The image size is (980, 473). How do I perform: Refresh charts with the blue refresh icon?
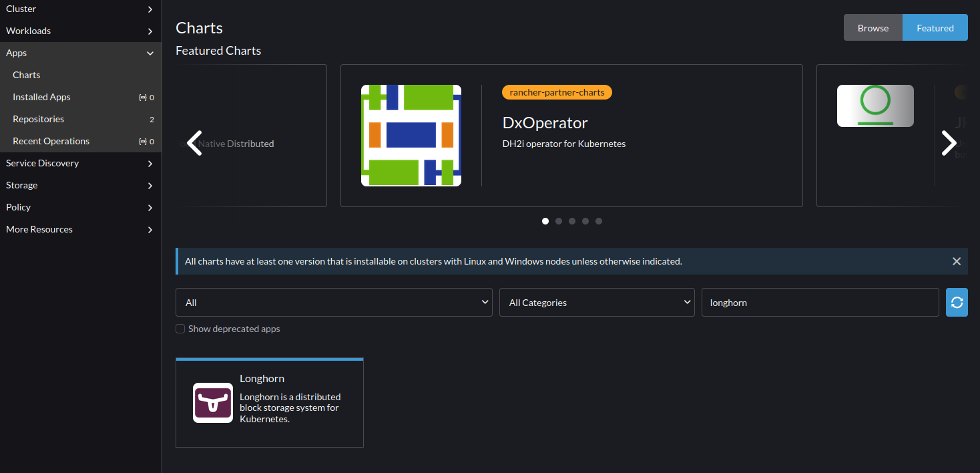[x=957, y=303]
